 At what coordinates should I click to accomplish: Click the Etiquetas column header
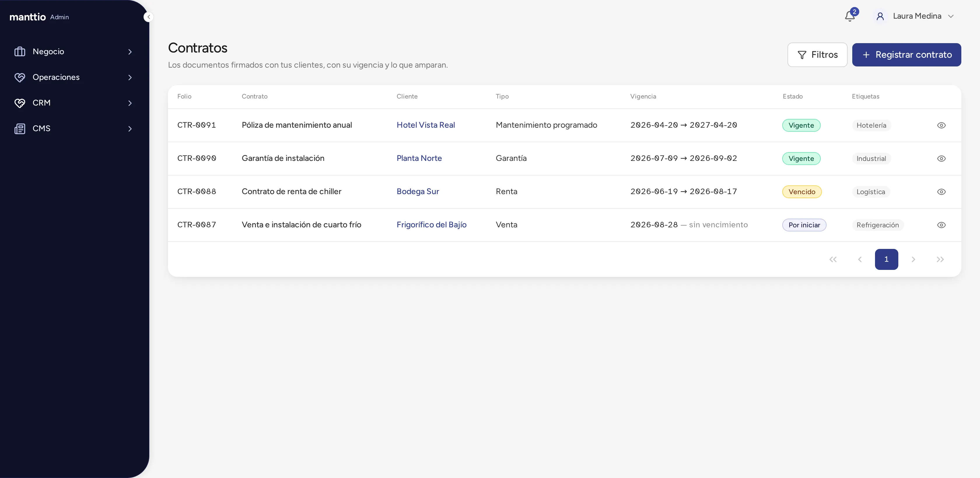[865, 96]
